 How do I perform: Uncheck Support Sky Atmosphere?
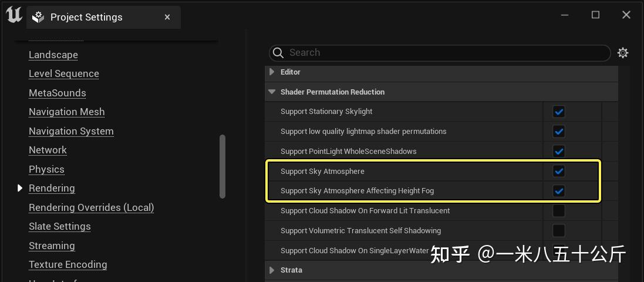click(x=559, y=172)
